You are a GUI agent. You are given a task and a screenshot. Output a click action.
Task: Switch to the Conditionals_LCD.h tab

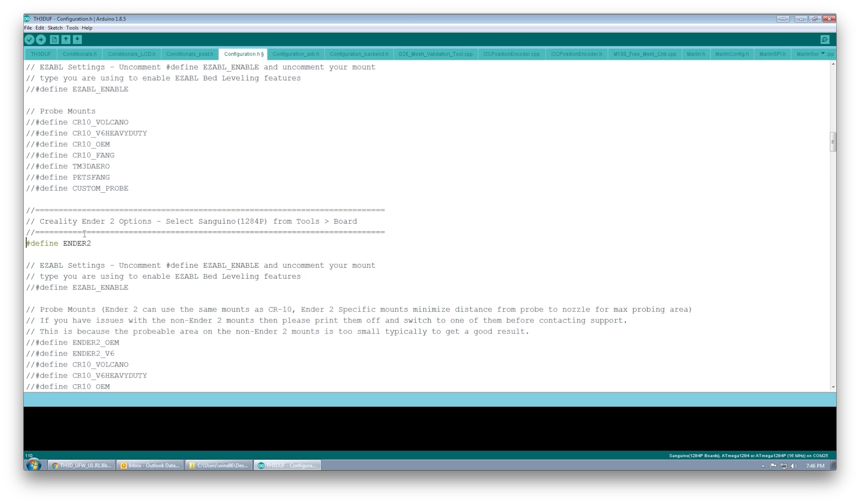132,54
